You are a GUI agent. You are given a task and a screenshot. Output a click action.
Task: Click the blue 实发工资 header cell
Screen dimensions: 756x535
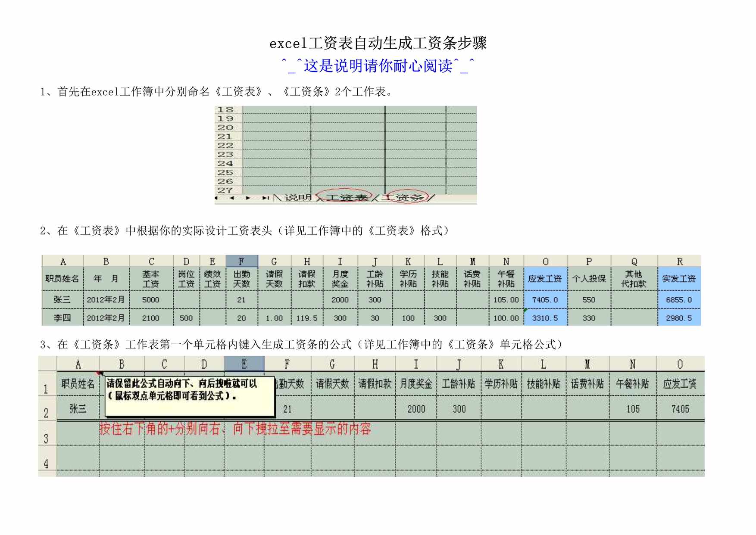pyautogui.click(x=679, y=279)
